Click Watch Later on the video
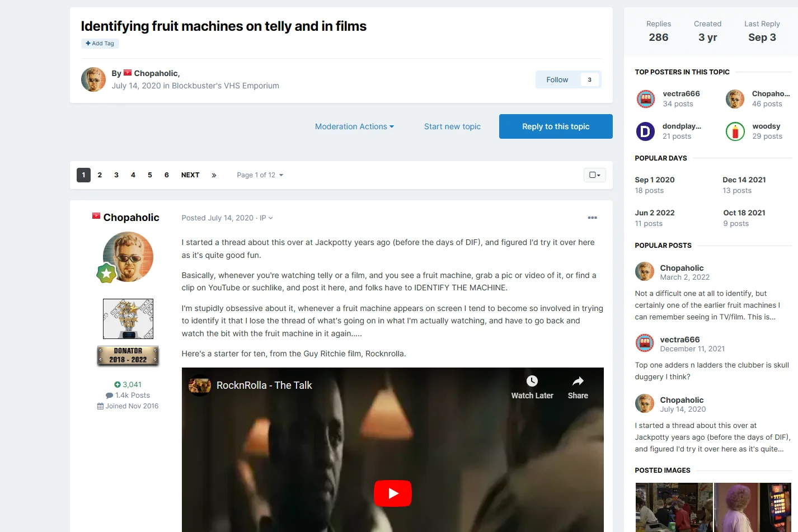The image size is (798, 532). [x=532, y=388]
